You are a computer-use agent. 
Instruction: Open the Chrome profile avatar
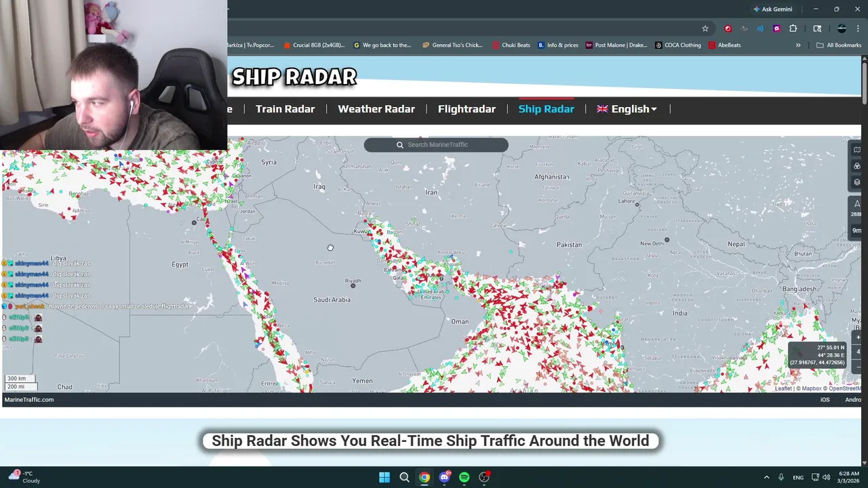coord(842,28)
